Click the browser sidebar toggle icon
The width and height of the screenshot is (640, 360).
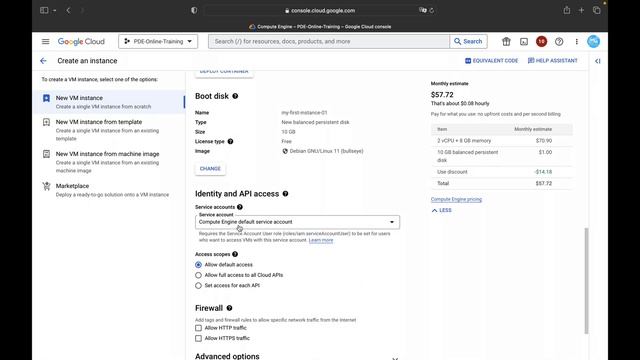(44, 10)
